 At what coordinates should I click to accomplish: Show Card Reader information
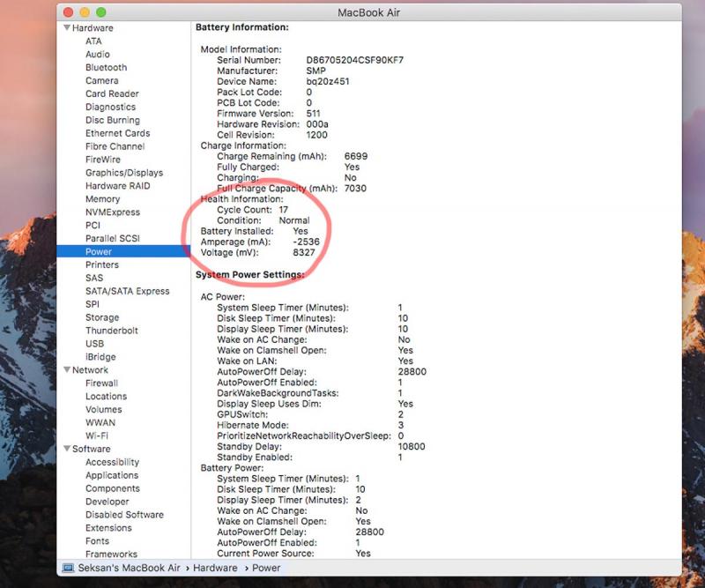(x=112, y=93)
